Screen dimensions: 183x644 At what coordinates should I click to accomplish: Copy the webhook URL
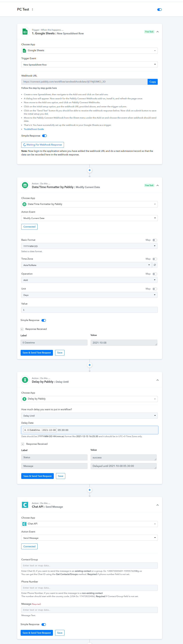153,82
